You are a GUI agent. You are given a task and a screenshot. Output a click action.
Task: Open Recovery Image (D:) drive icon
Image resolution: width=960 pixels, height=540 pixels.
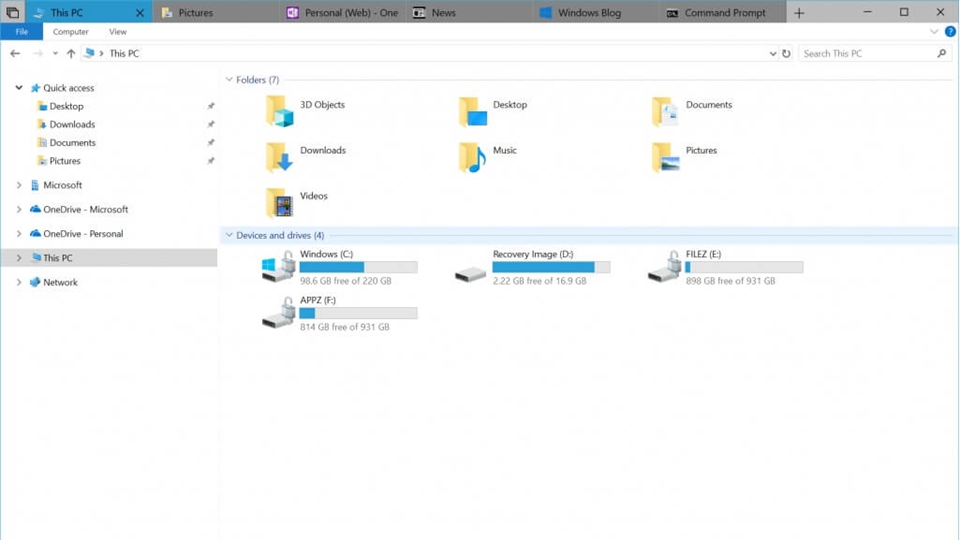(x=471, y=271)
